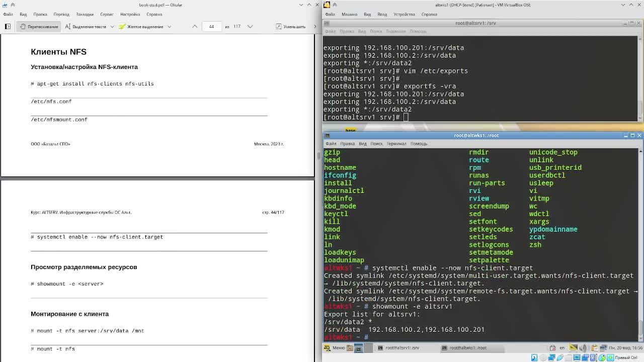Click the show desktop icon in guest taskbar

click(x=359, y=348)
